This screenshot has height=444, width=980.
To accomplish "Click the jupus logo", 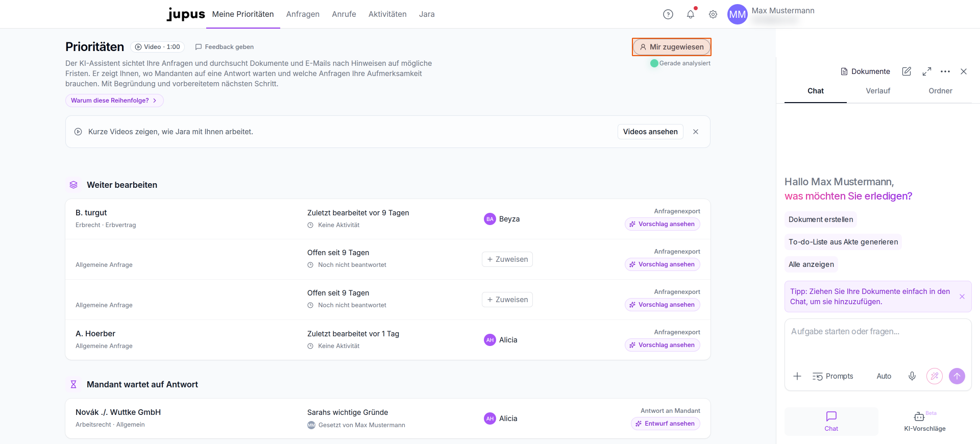I will tap(186, 14).
